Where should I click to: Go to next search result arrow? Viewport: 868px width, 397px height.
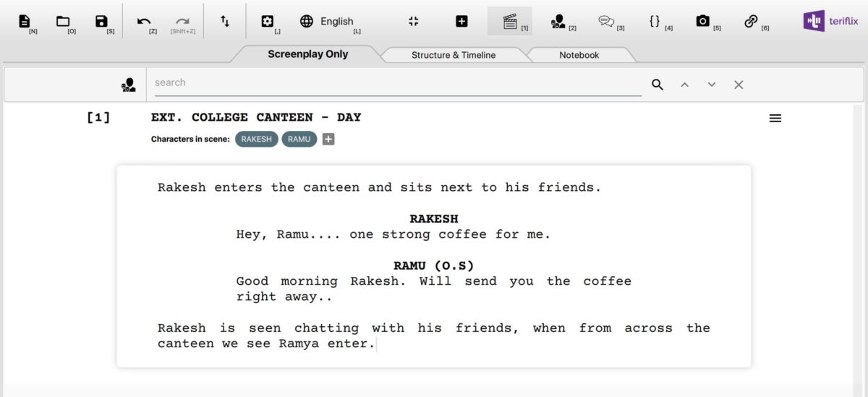(x=712, y=85)
